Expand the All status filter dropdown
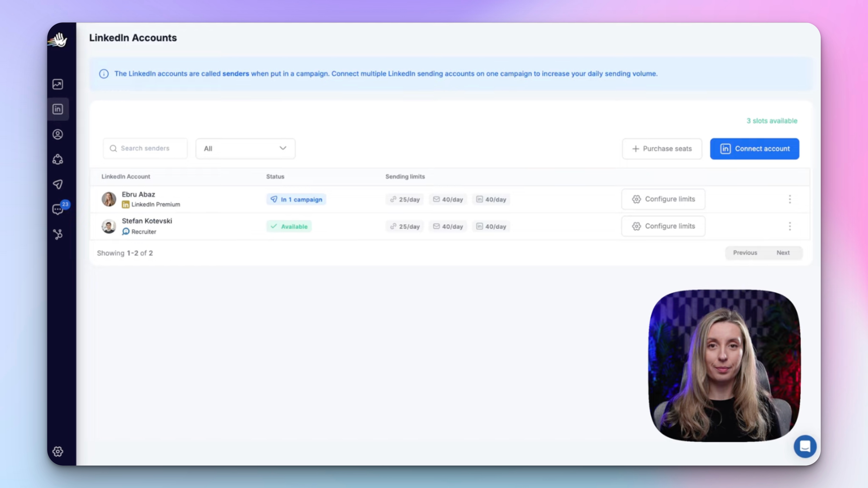The image size is (868, 488). (x=245, y=149)
